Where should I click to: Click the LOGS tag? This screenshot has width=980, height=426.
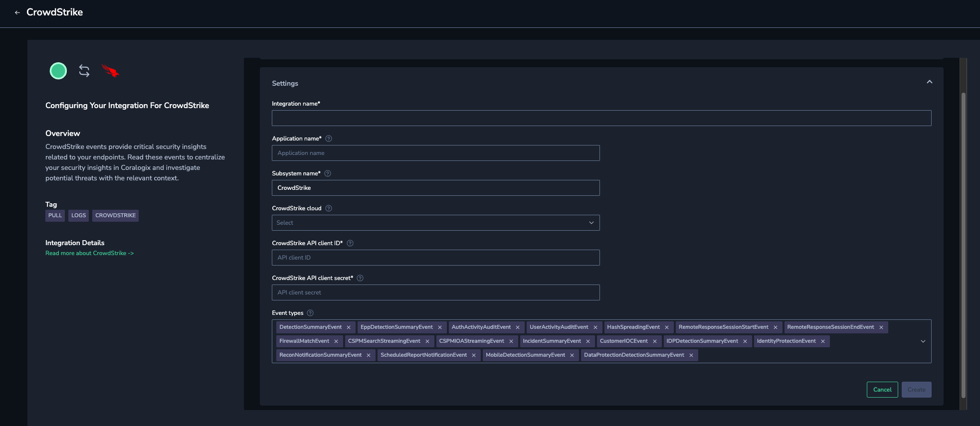78,216
